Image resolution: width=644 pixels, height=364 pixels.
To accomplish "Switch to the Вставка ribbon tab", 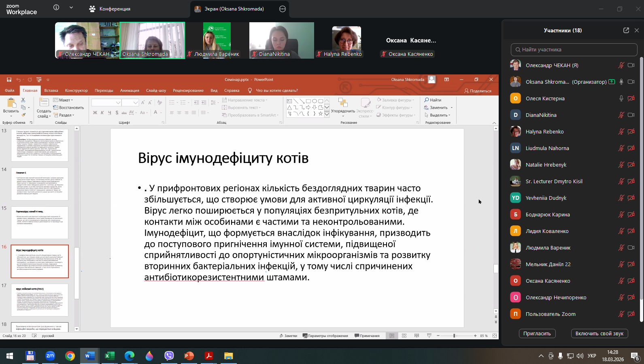I will (51, 91).
